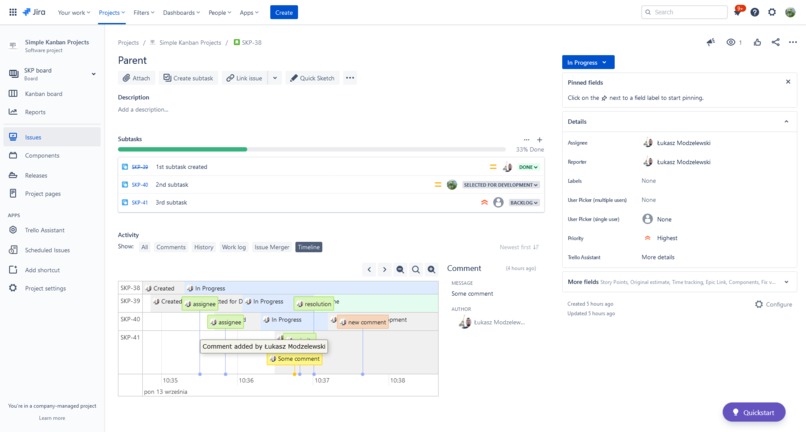Collapse the Details section
Image resolution: width=806 pixels, height=432 pixels.
click(786, 122)
